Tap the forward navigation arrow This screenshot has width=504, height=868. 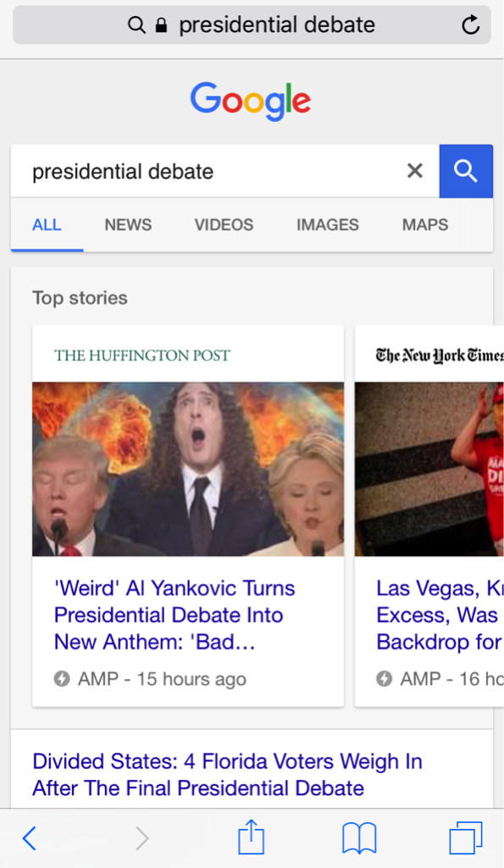[142, 837]
